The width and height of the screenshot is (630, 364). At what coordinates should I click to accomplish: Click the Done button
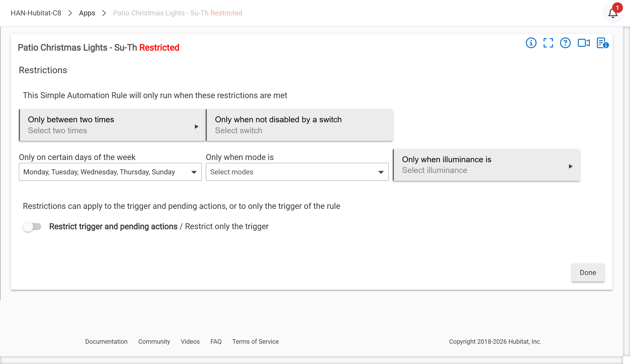coord(588,272)
